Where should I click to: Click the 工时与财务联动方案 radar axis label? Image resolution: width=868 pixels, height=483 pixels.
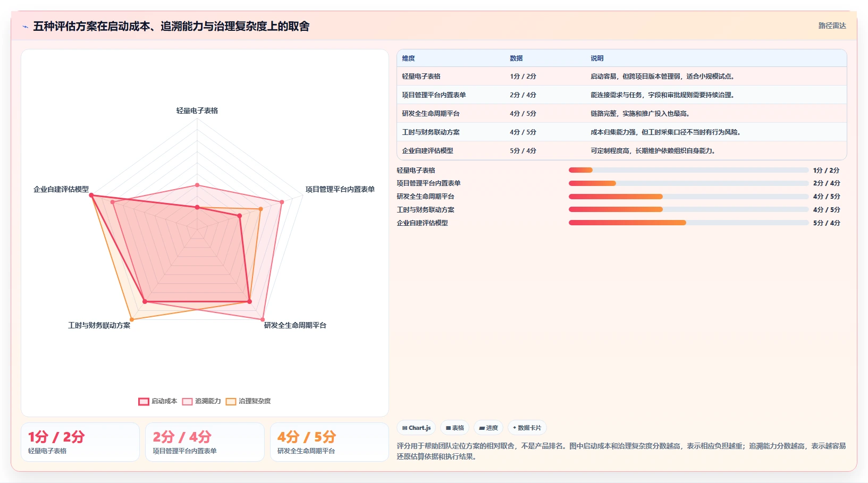click(x=99, y=325)
